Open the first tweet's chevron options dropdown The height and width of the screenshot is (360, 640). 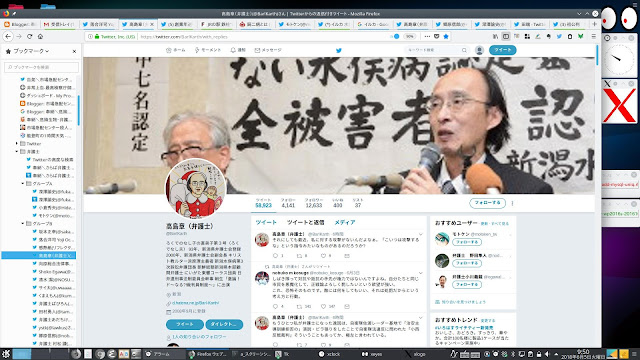[420, 234]
